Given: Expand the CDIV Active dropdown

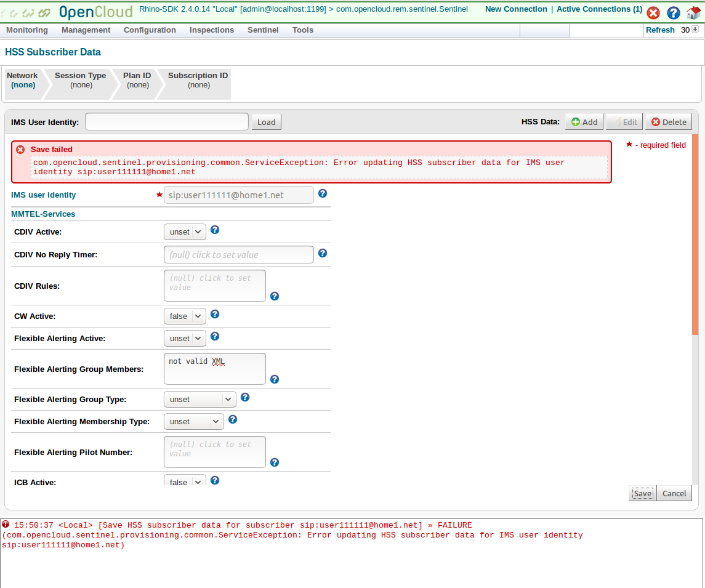Looking at the screenshot, I should (185, 232).
